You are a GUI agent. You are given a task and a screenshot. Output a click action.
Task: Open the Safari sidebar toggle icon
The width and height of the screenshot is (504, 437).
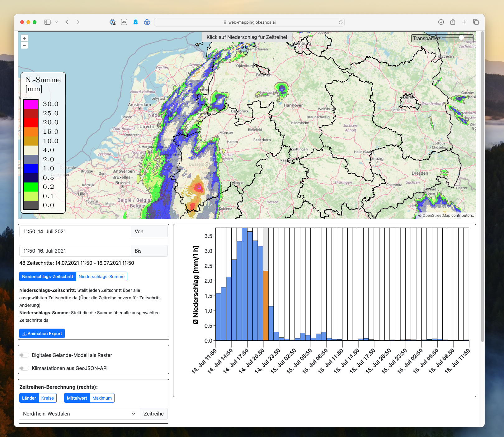(x=48, y=22)
